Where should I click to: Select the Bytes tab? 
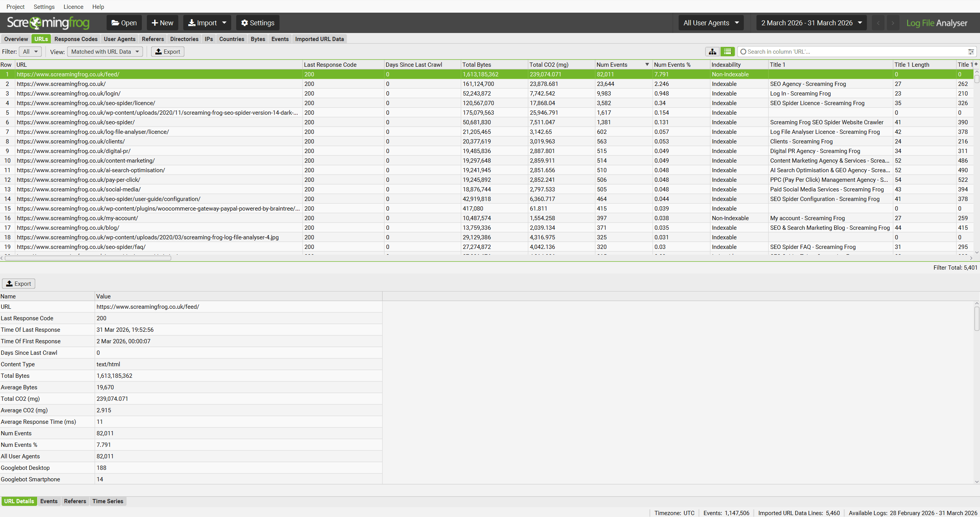pos(258,39)
